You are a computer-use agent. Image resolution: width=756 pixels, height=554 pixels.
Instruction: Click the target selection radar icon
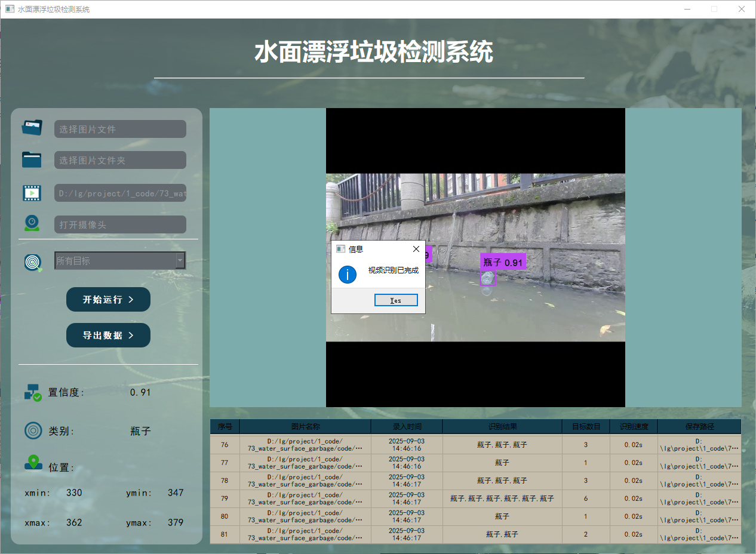pos(33,262)
